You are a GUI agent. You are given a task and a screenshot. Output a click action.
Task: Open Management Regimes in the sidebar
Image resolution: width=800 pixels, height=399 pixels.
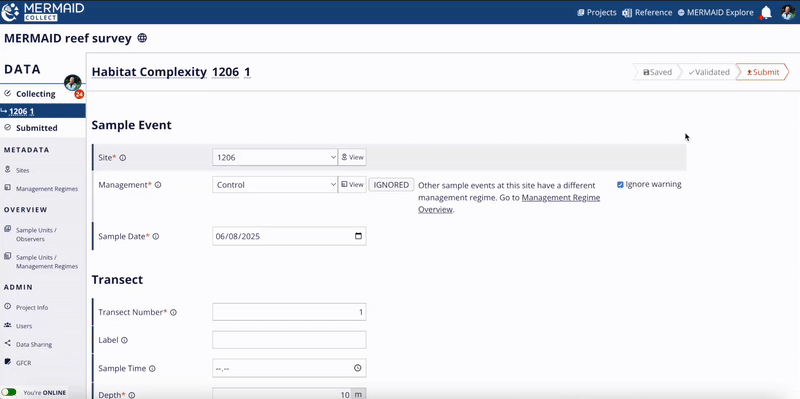point(47,189)
